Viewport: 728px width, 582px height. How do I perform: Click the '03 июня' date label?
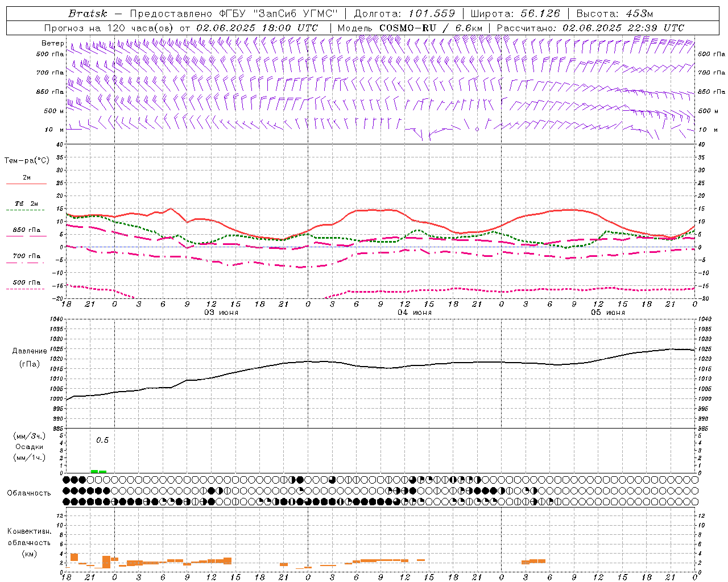point(221,313)
